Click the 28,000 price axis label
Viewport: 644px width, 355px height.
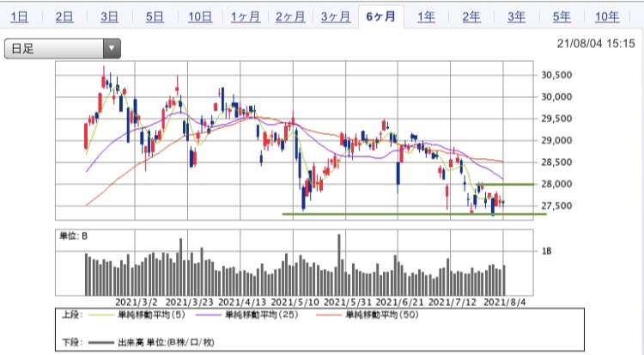[x=556, y=184]
